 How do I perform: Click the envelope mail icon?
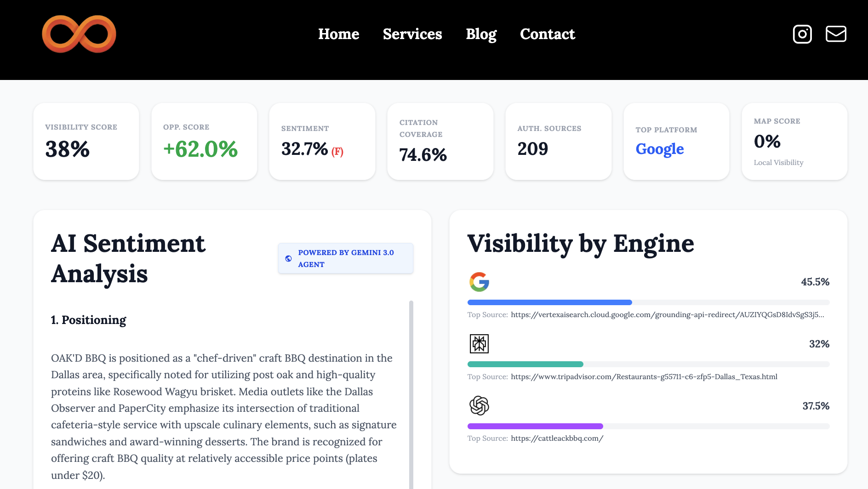tap(836, 34)
